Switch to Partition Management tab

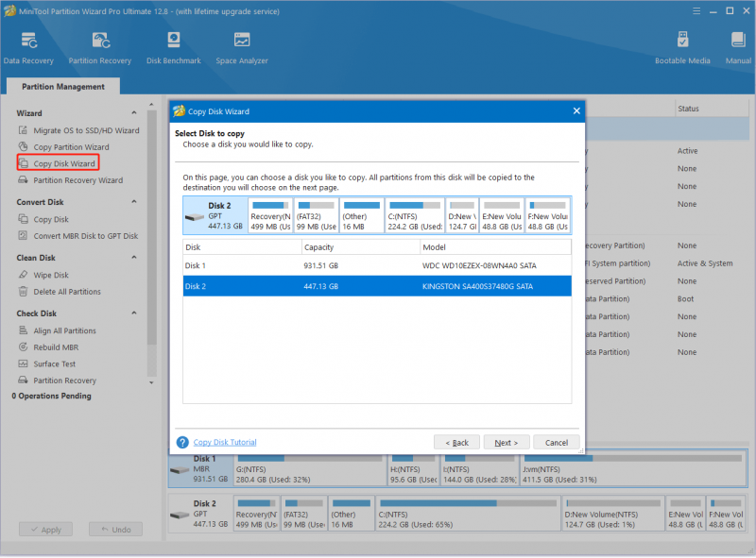(x=63, y=86)
